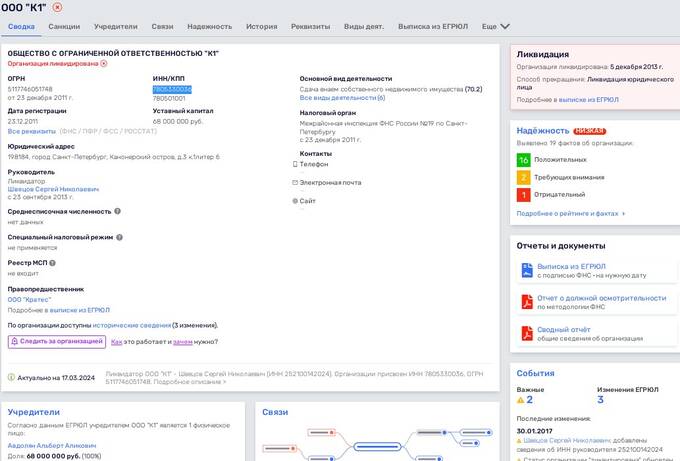The width and height of the screenshot is (680, 461).
Task: Click the warning triangle icon under Важные events
Action: 520,400
